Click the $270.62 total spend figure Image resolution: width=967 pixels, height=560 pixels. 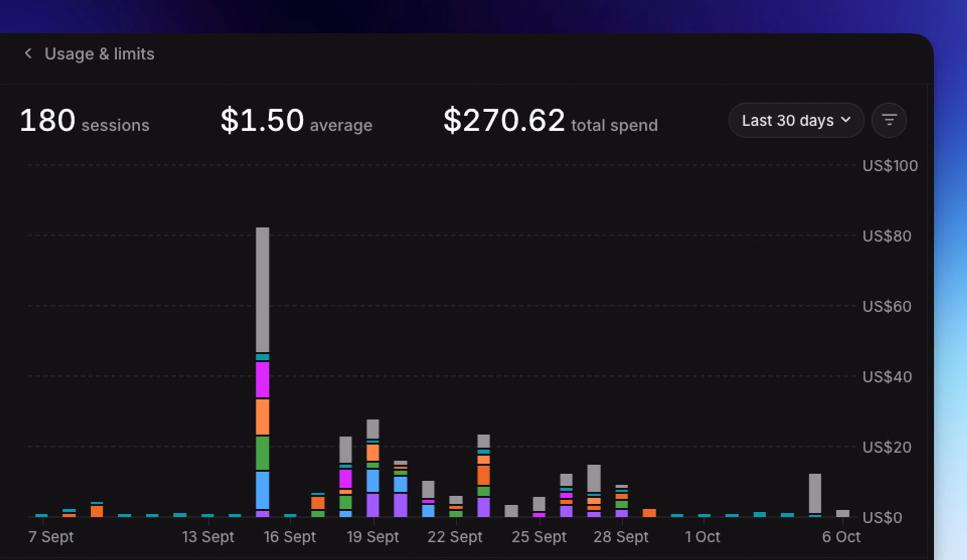point(550,120)
